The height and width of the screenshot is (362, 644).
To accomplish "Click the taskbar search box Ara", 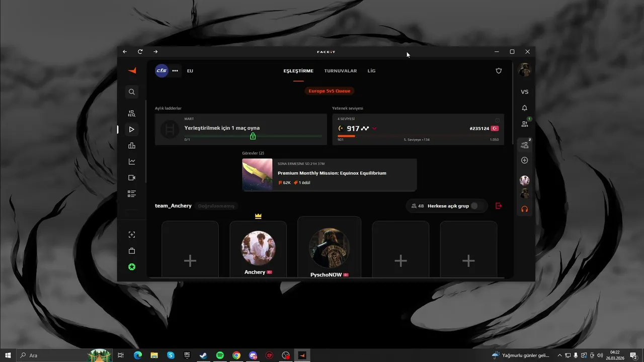I will [64, 355].
